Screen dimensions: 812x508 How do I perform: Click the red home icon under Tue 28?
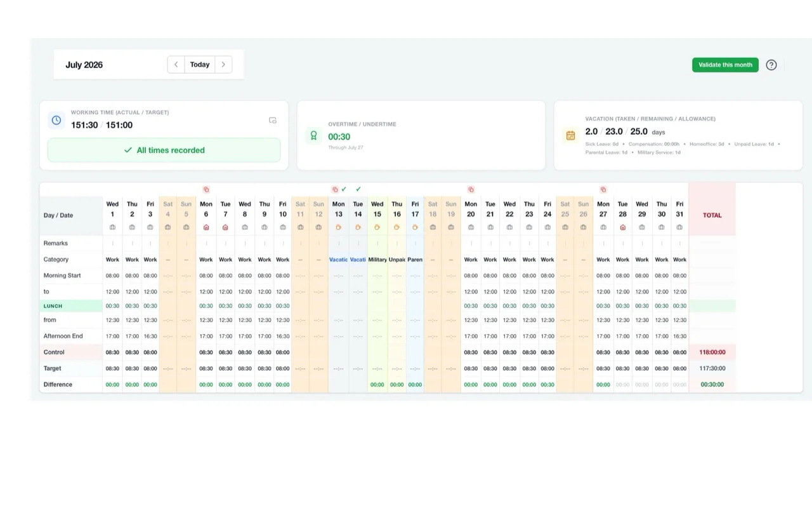(623, 227)
